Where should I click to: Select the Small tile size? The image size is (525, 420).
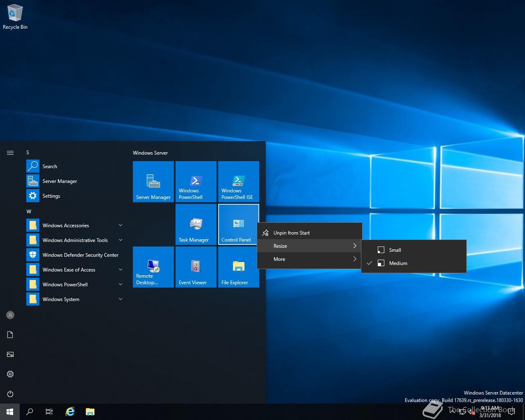[414, 250]
